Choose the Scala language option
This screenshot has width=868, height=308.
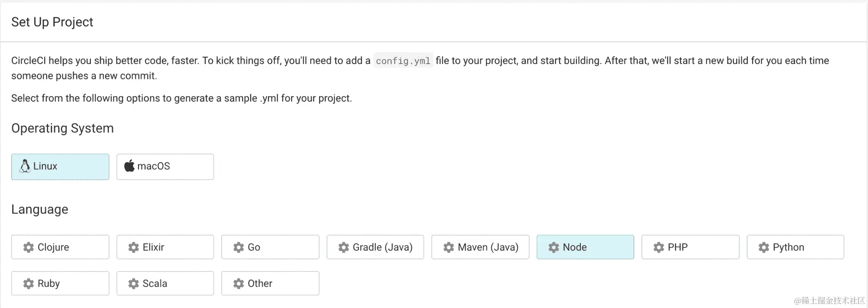click(x=165, y=283)
